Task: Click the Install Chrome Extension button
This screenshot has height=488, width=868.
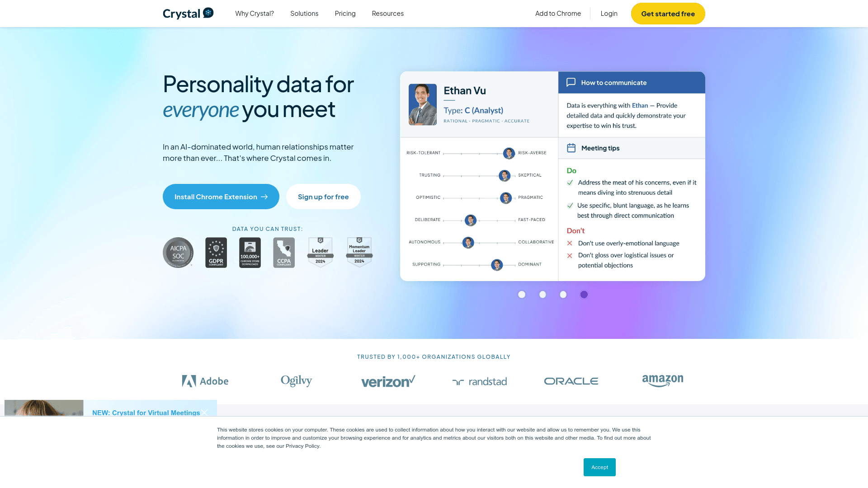Action: coord(221,196)
